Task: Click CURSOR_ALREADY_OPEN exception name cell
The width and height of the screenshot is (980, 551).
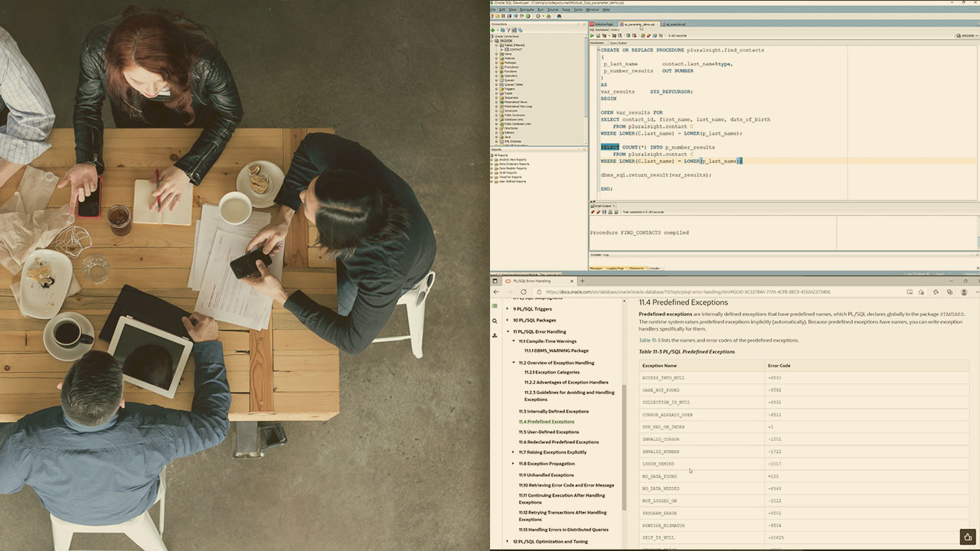Action: pos(668,415)
